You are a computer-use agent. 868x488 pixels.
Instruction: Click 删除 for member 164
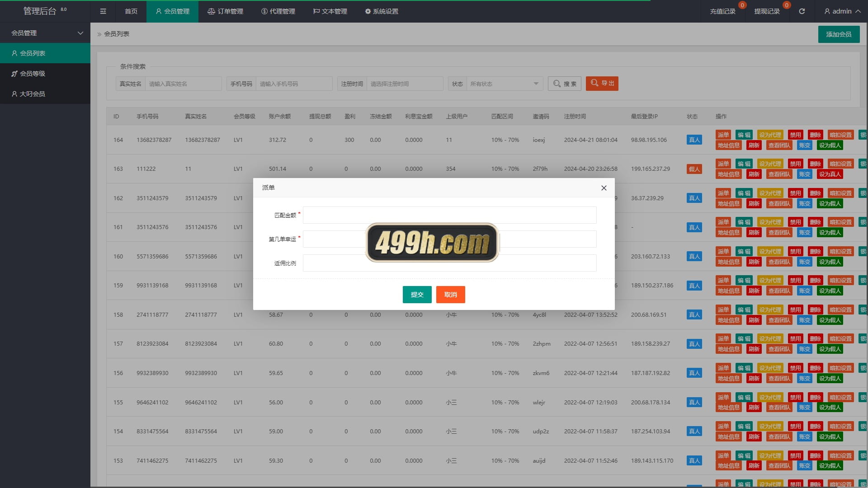[x=816, y=135]
